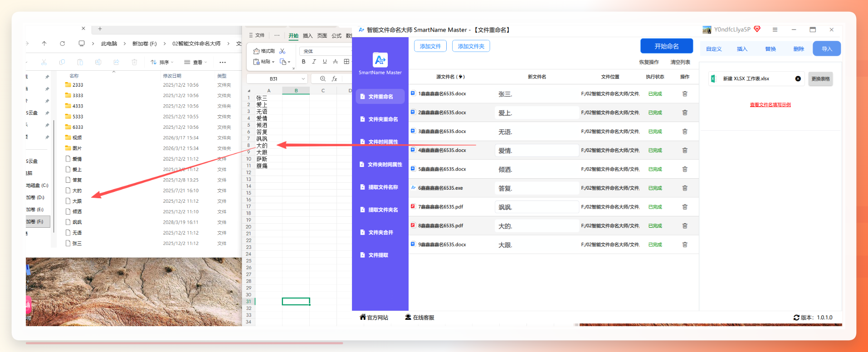Screen dimensions: 868x352
Task: Click 恢复操作 link
Action: click(x=649, y=62)
